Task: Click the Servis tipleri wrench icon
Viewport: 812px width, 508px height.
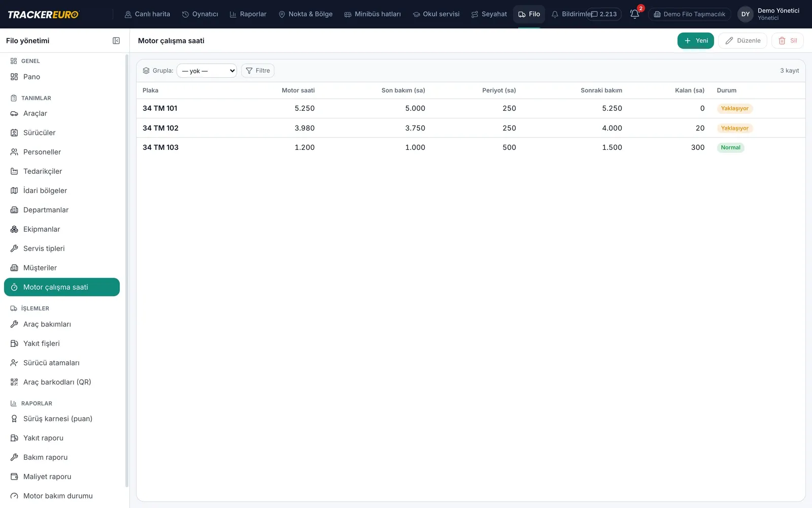Action: tap(14, 248)
